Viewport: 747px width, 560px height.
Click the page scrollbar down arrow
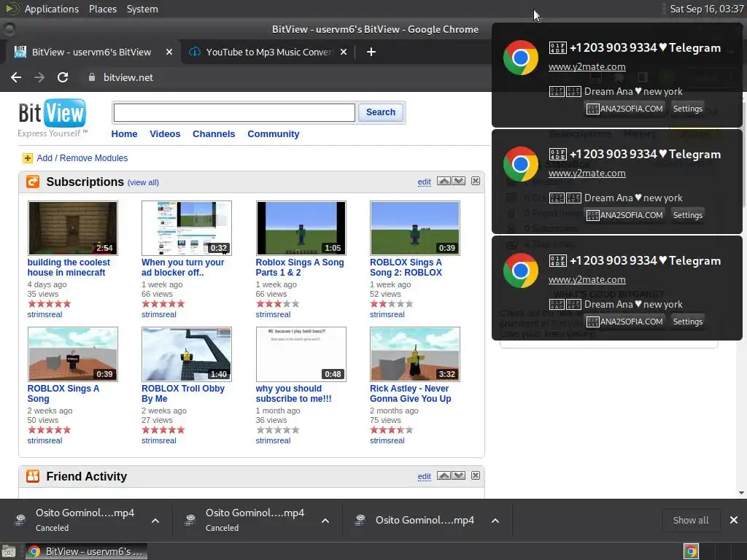741,493
